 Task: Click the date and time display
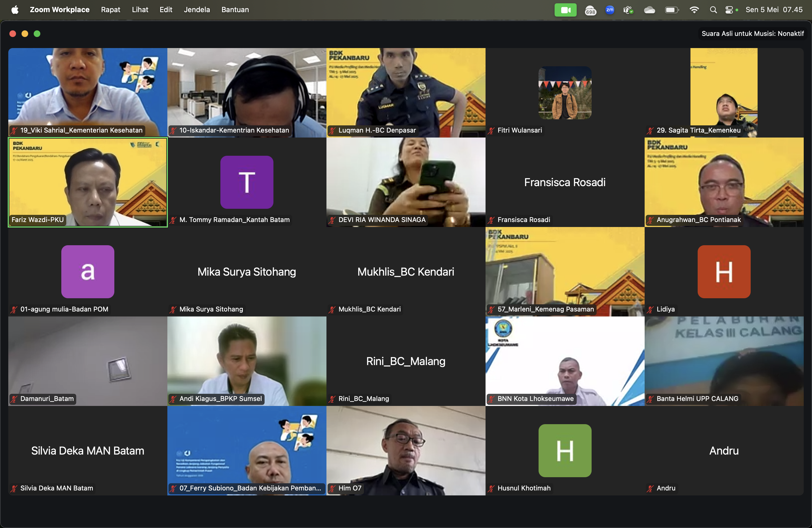coord(774,10)
